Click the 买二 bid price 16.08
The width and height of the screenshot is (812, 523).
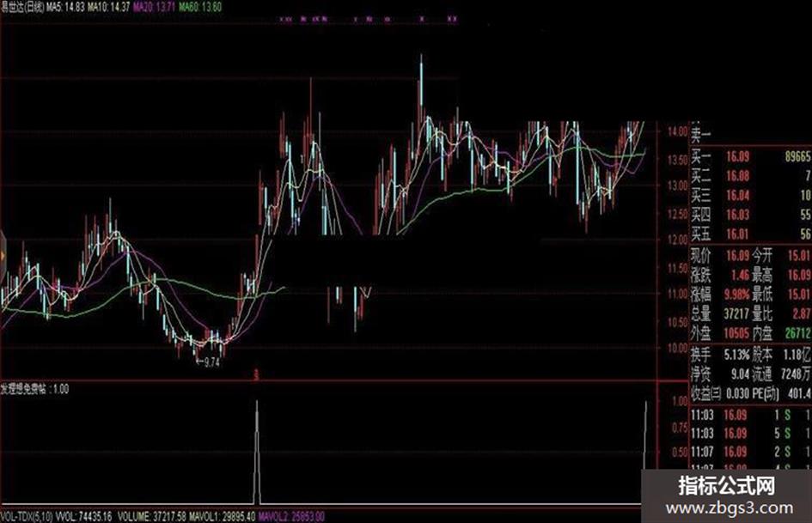[737, 176]
